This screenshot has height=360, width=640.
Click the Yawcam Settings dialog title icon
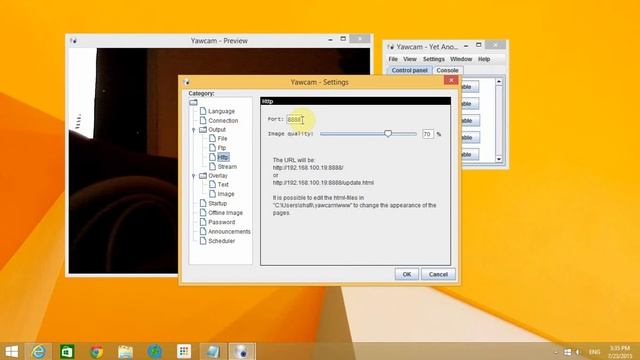187,82
